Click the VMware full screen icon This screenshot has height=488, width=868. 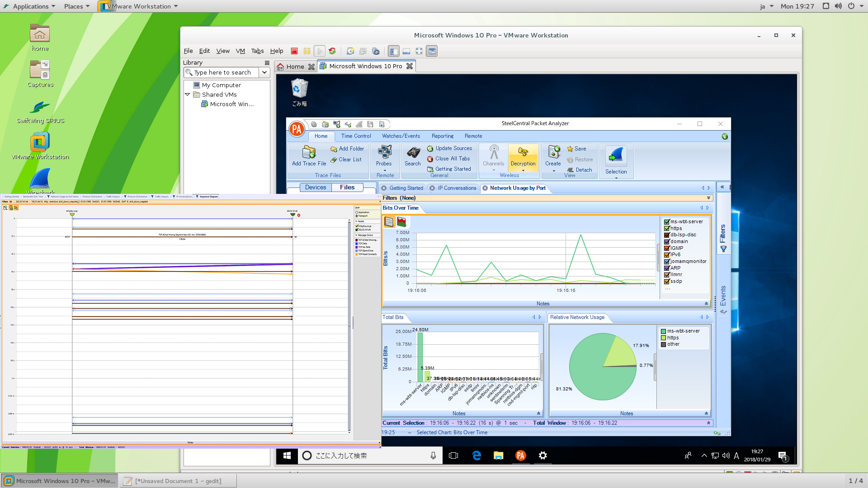419,51
